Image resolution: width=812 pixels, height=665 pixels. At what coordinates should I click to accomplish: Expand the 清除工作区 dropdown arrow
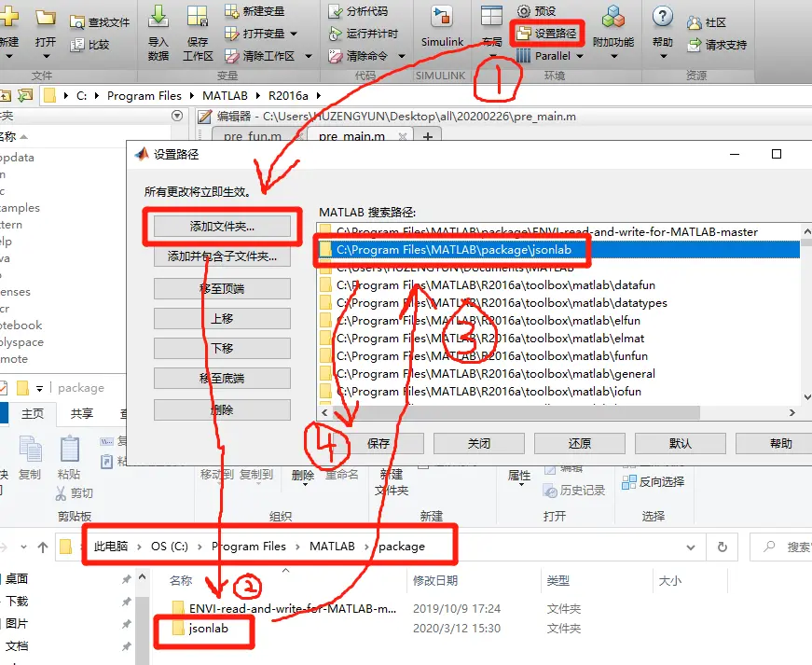(309, 56)
